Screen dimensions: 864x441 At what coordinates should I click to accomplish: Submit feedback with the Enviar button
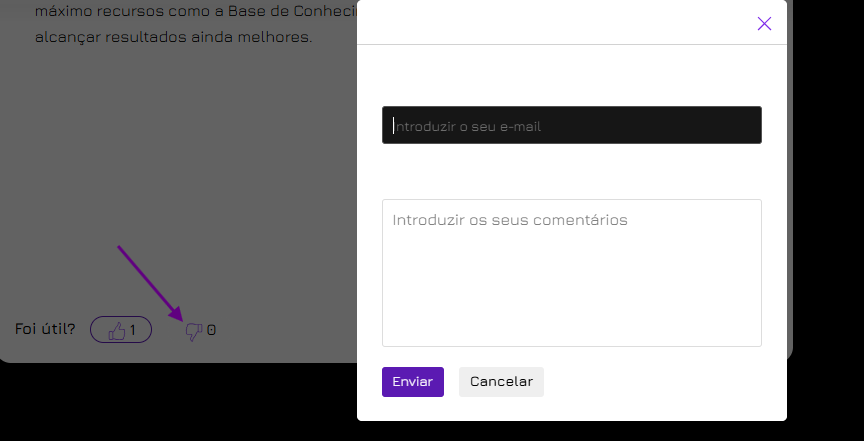(x=412, y=382)
